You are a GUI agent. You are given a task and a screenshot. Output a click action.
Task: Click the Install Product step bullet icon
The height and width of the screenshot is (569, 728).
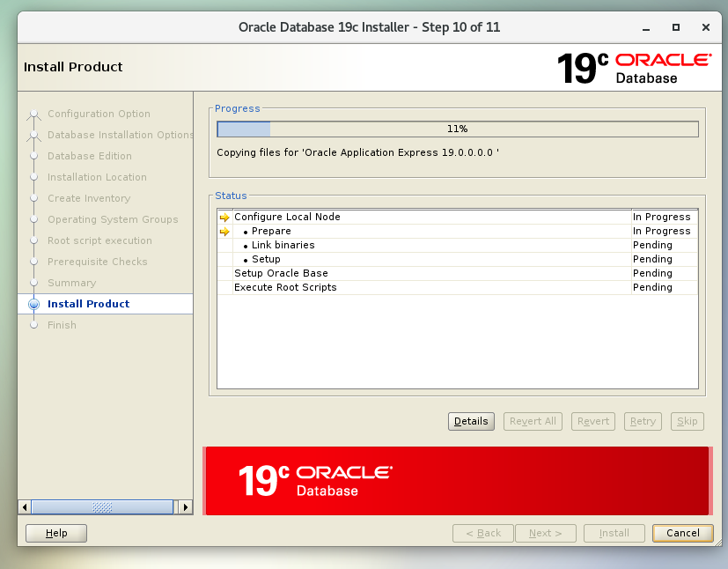[34, 304]
